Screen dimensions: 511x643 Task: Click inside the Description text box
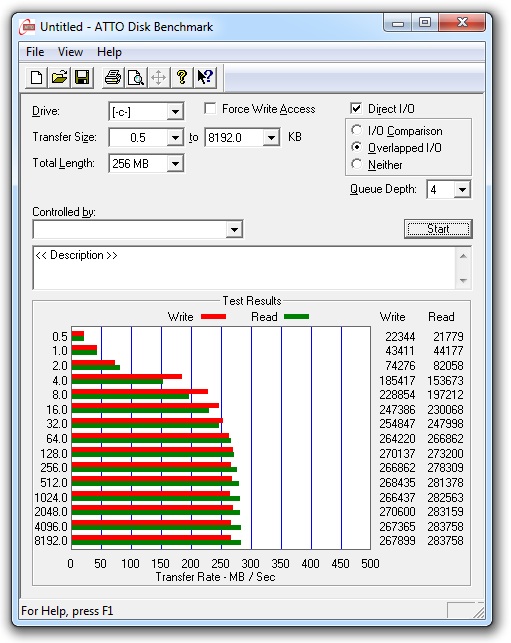(x=245, y=268)
